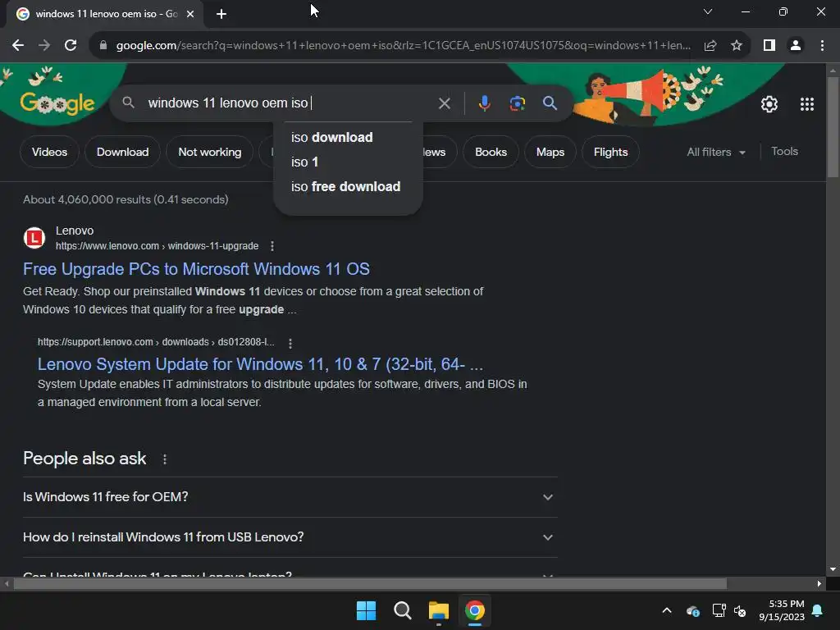Open File Explorer from taskbar
Viewport: 840px width, 630px height.
click(x=439, y=610)
